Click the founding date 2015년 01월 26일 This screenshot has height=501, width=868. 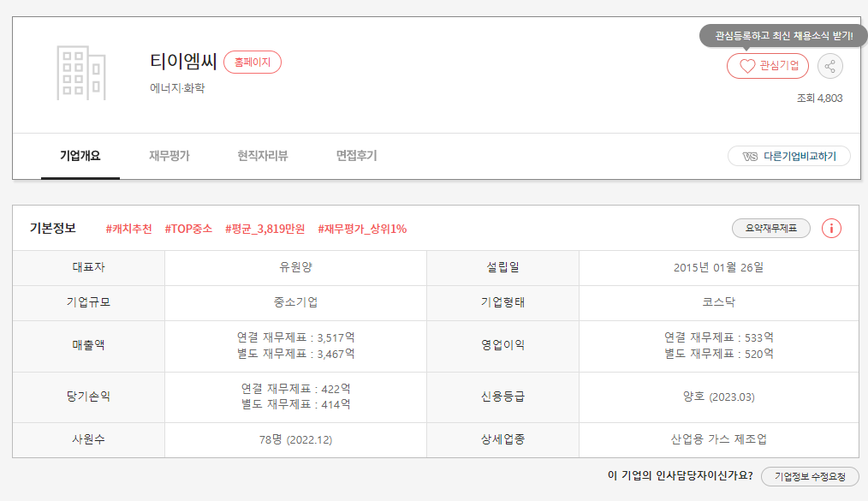pos(718,267)
